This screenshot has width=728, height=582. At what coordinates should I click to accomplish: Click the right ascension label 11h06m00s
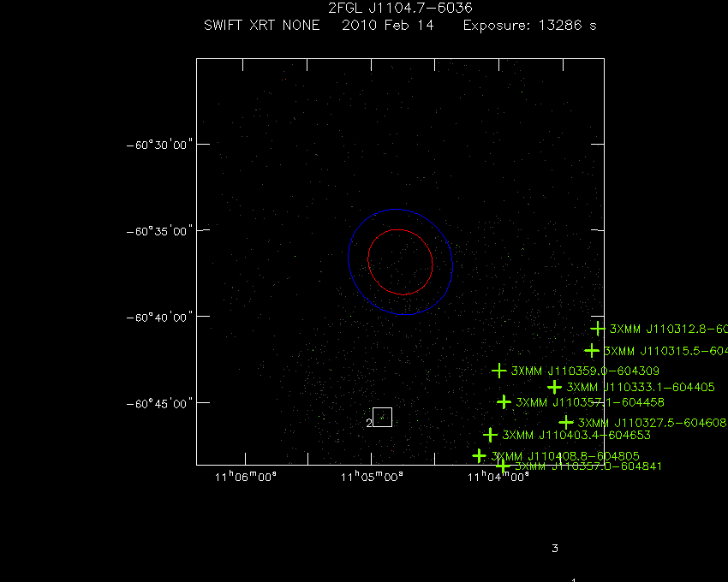coord(246,477)
